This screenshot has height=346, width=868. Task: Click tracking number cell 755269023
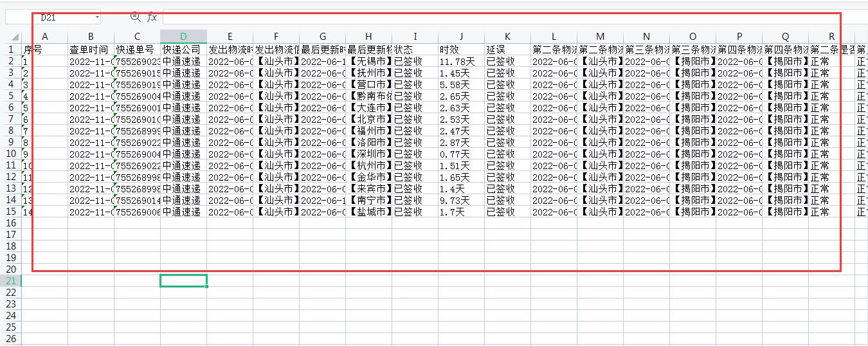click(x=137, y=61)
